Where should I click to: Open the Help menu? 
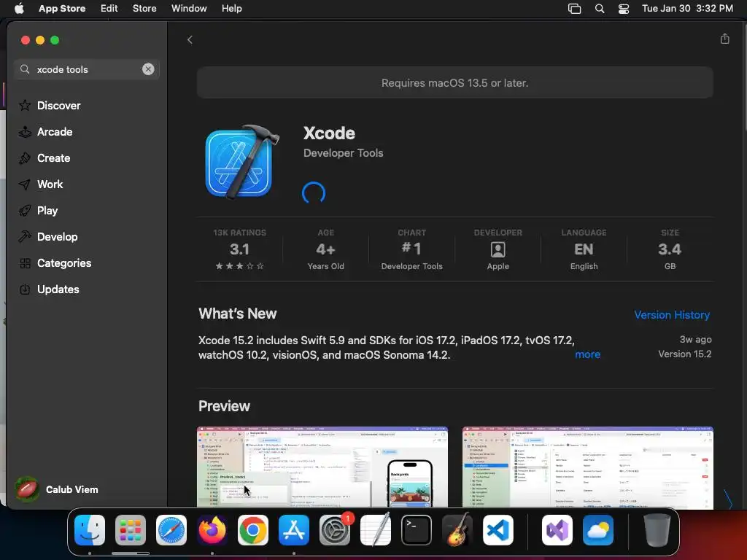coord(231,9)
